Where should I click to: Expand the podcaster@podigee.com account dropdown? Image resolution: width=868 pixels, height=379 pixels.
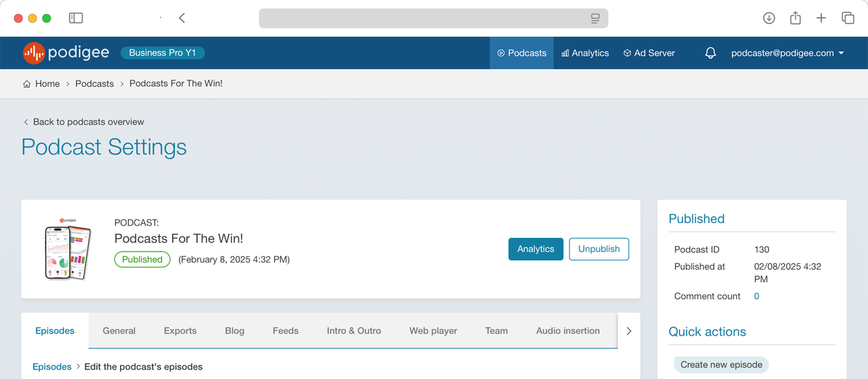[x=788, y=53]
